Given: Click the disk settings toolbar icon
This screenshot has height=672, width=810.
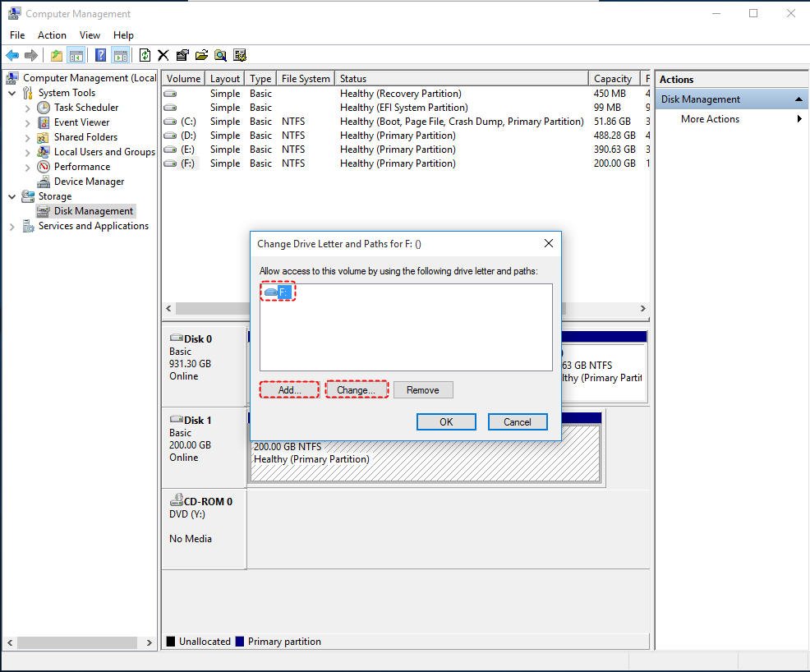Looking at the screenshot, I should tap(240, 55).
